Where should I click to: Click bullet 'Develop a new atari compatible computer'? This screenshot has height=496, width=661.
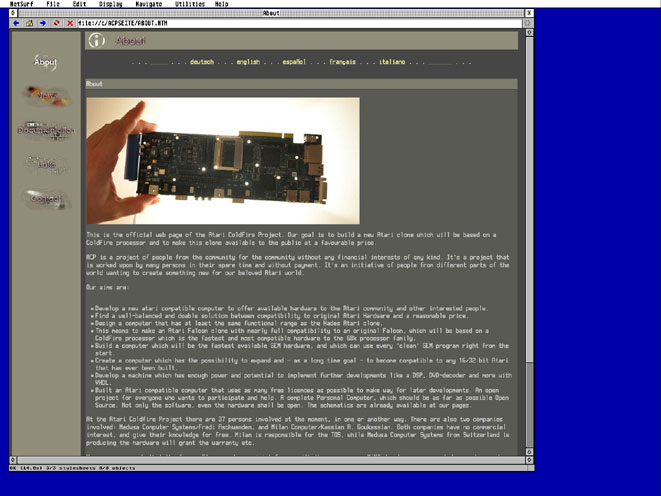(290, 308)
